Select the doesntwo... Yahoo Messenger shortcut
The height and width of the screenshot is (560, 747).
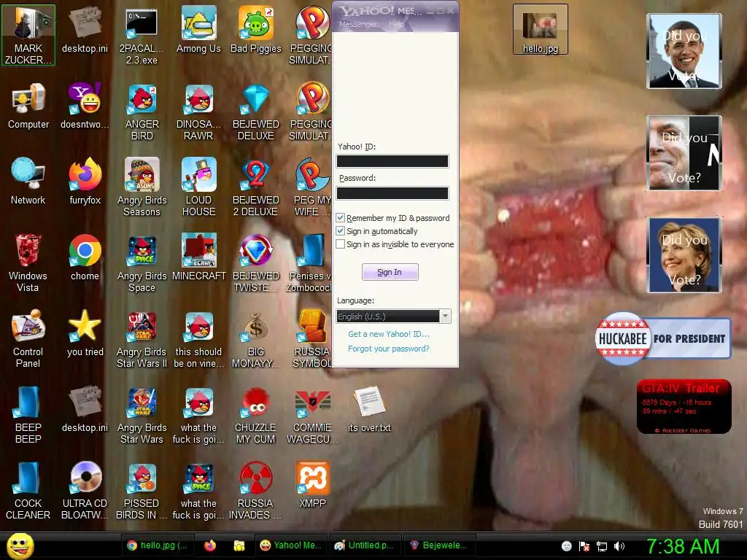pyautogui.click(x=85, y=106)
